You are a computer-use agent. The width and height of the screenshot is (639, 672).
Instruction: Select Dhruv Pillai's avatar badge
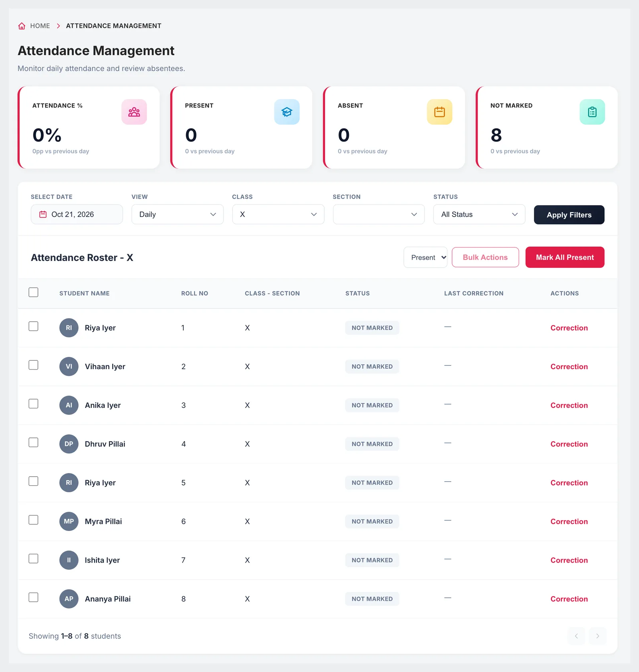tap(69, 444)
